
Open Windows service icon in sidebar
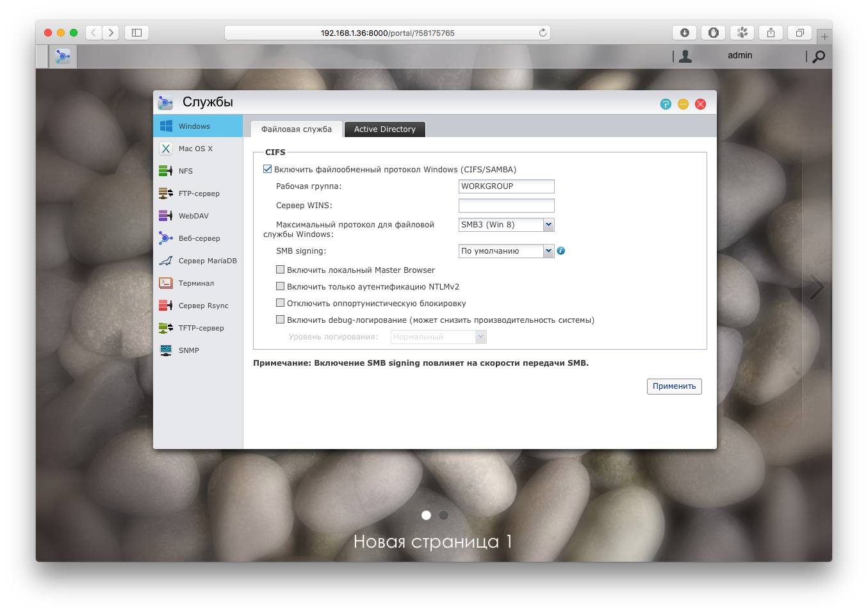tap(166, 126)
